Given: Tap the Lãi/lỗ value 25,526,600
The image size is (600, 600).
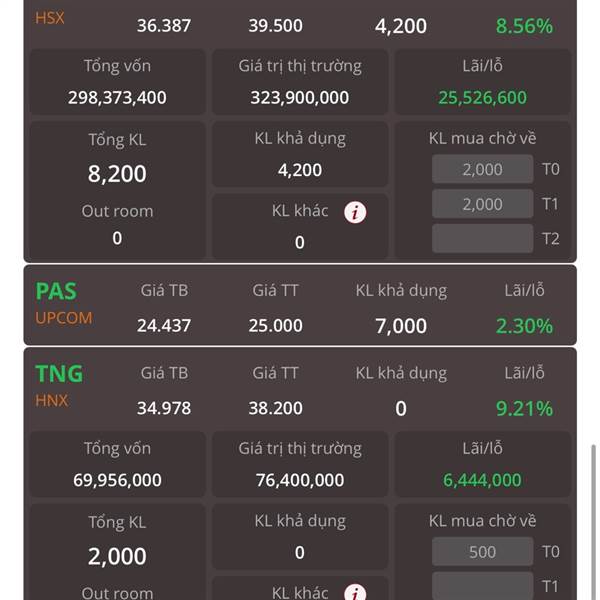Looking at the screenshot, I should [x=482, y=98].
